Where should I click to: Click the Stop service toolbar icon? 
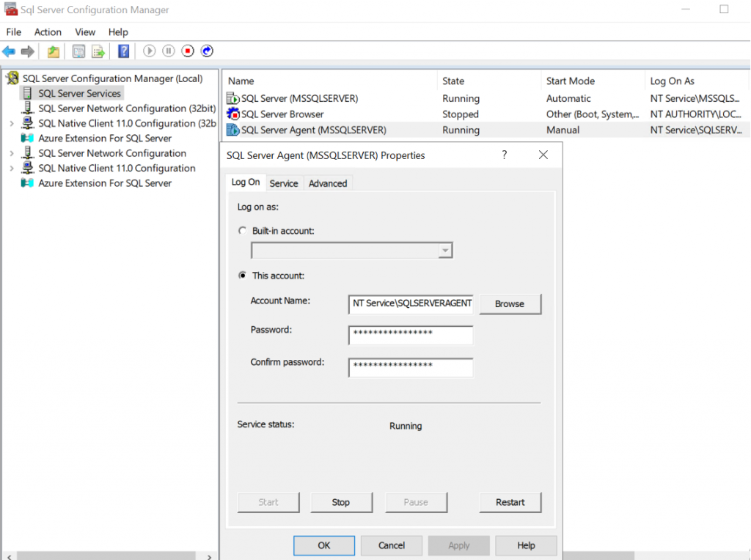188,51
